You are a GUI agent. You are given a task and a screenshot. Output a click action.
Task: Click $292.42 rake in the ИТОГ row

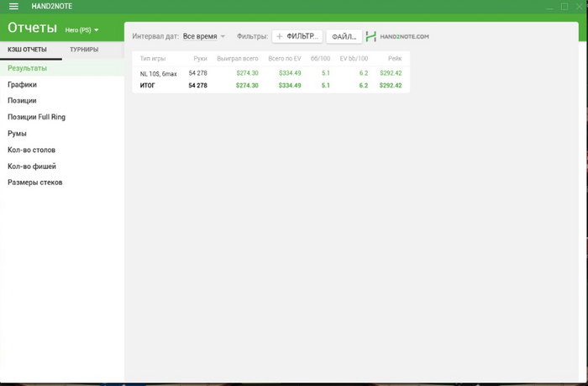[x=391, y=86]
